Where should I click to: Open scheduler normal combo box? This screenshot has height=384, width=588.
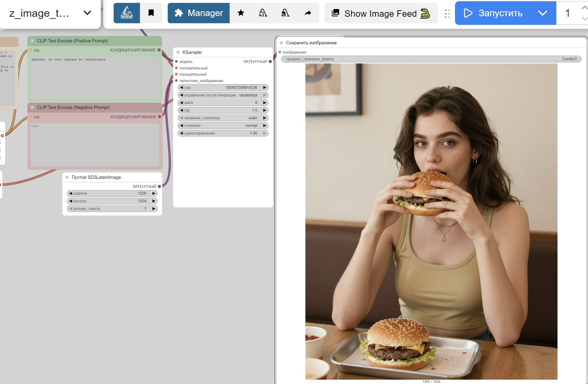coord(223,126)
